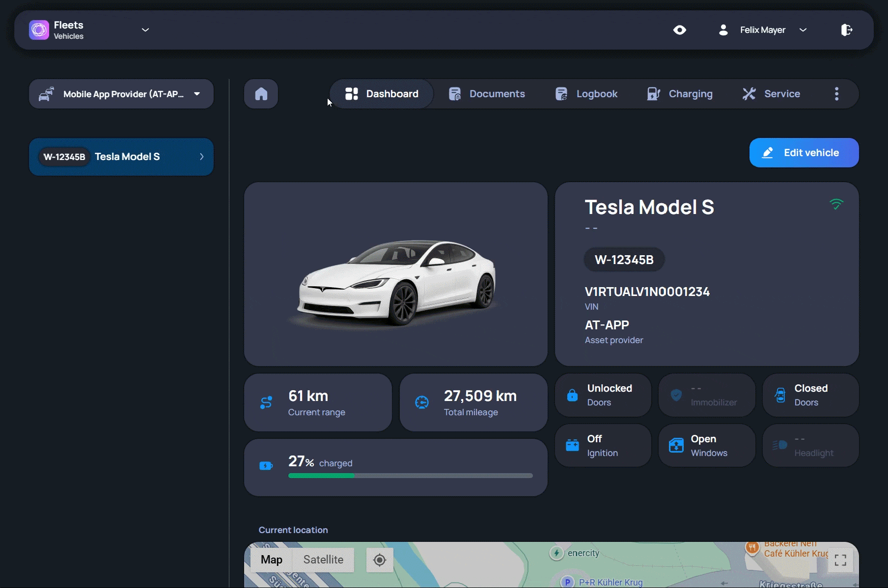Switch to the Charging tab
Screen dimensions: 888x588
pos(680,94)
